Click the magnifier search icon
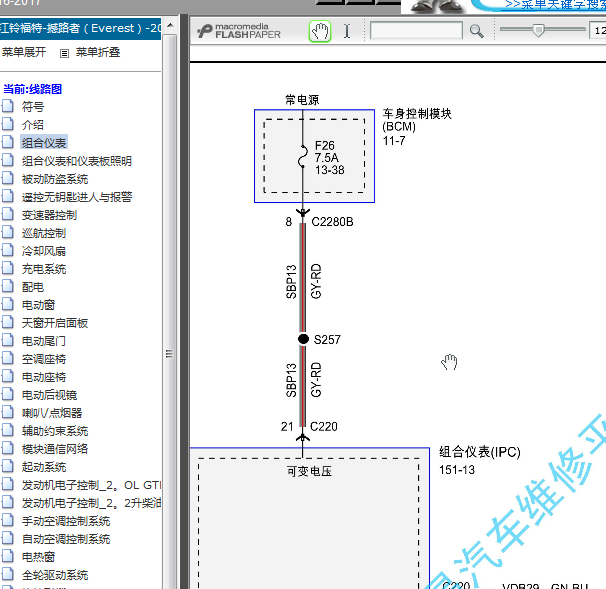Screen dimensions: 606x589 pos(476,31)
